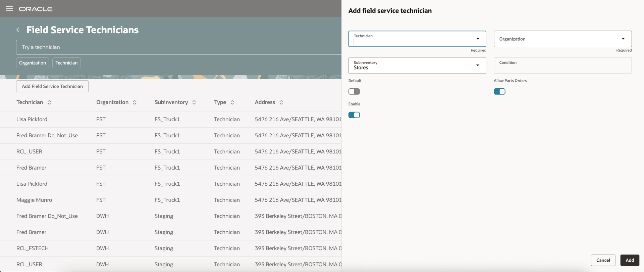This screenshot has width=644, height=272.
Task: Sort by Organization column
Action: click(135, 102)
